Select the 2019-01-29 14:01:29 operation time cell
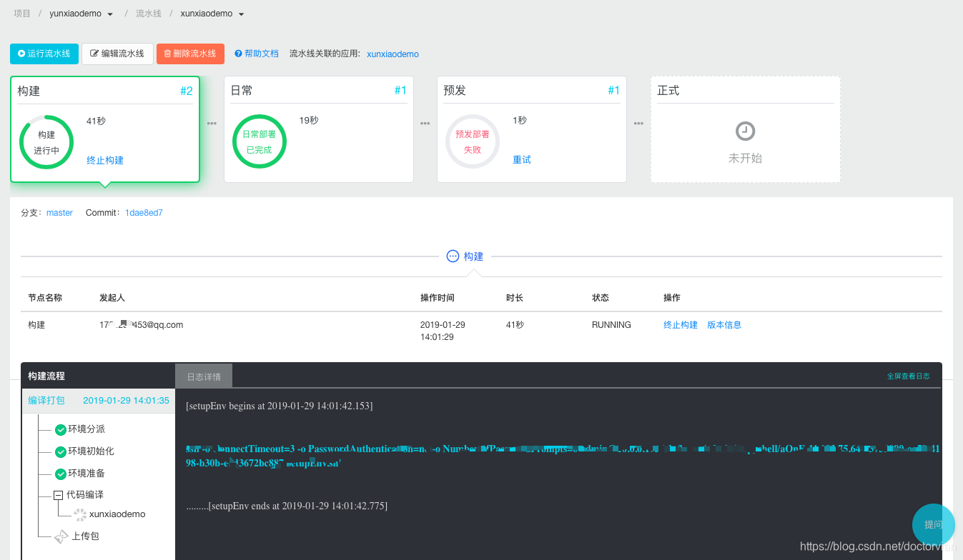This screenshot has width=963, height=560. point(443,331)
